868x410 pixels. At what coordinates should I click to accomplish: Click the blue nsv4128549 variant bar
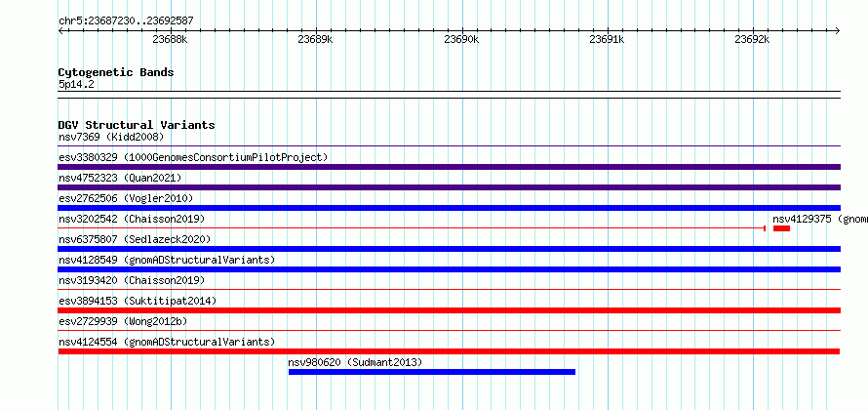pyautogui.click(x=450, y=269)
